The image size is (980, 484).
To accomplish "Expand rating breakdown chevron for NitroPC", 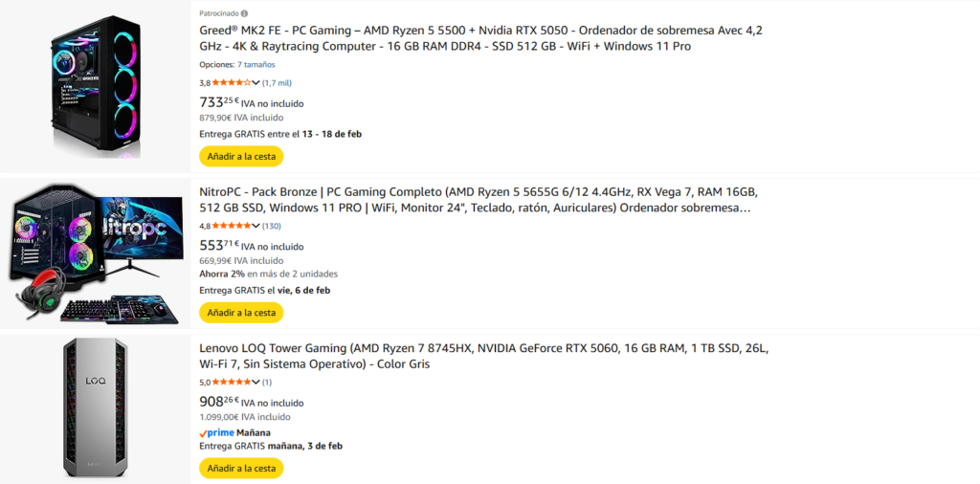I will [x=256, y=227].
